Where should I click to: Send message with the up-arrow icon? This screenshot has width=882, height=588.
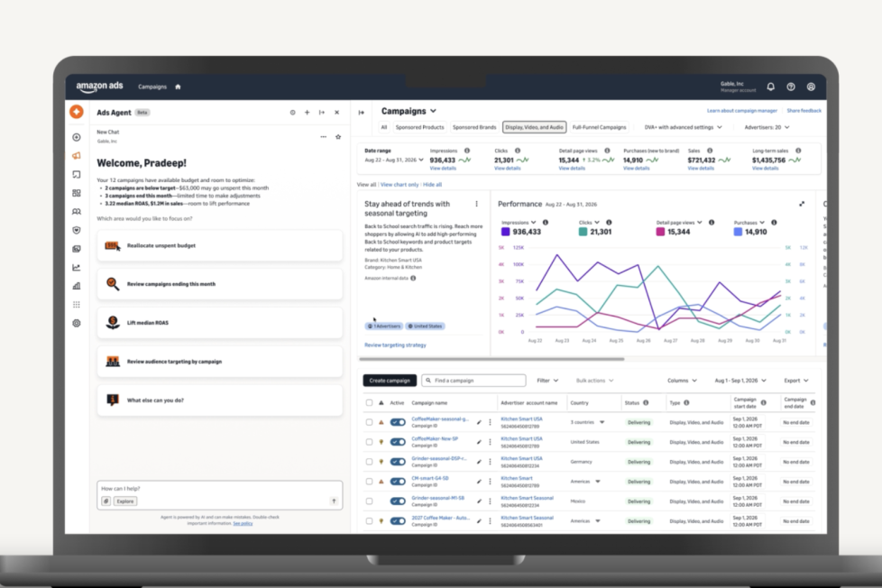334,501
